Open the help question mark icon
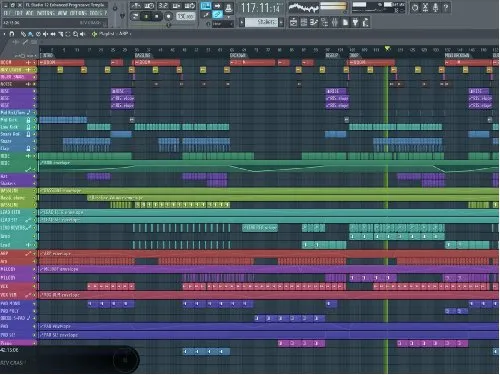 point(446,7)
